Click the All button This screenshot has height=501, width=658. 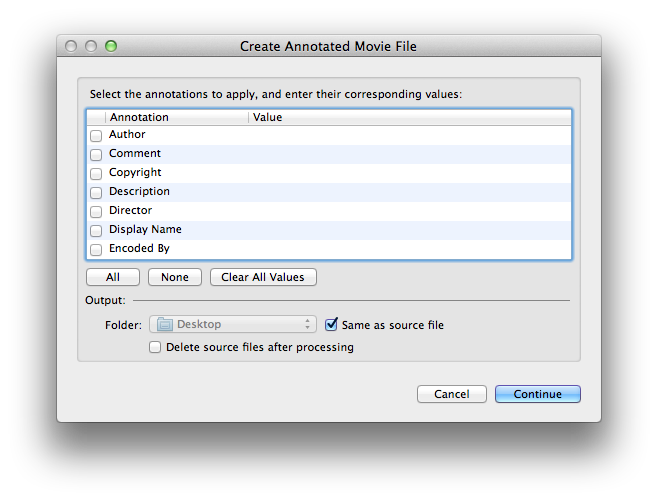pos(113,277)
